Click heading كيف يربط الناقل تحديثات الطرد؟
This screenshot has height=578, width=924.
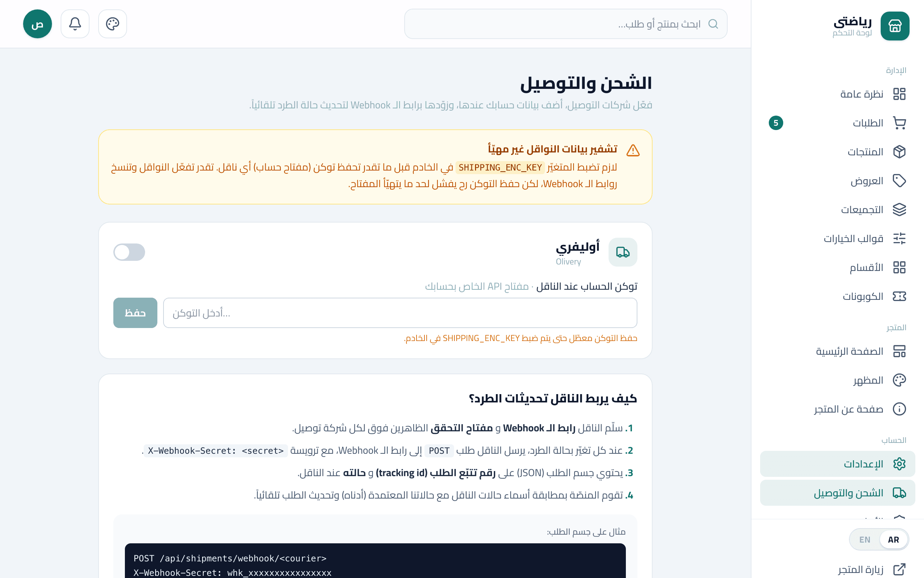(553, 398)
